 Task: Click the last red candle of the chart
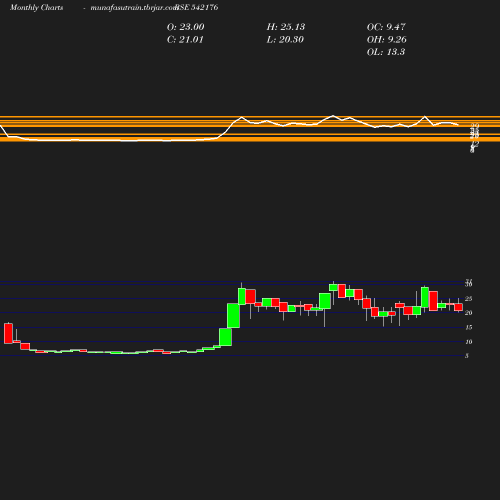pos(458,307)
